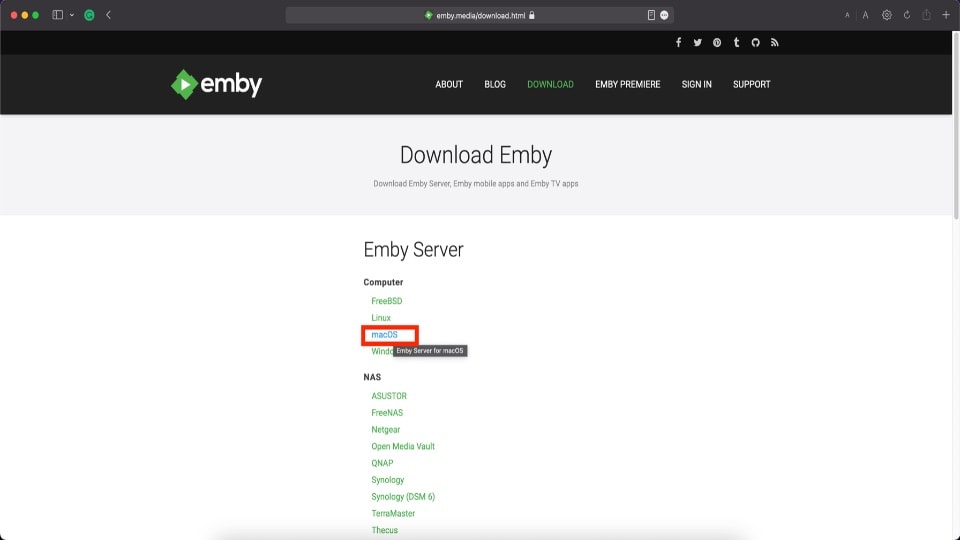The height and width of the screenshot is (540, 960).
Task: Select the Synology (DSM 6) link
Action: point(403,497)
